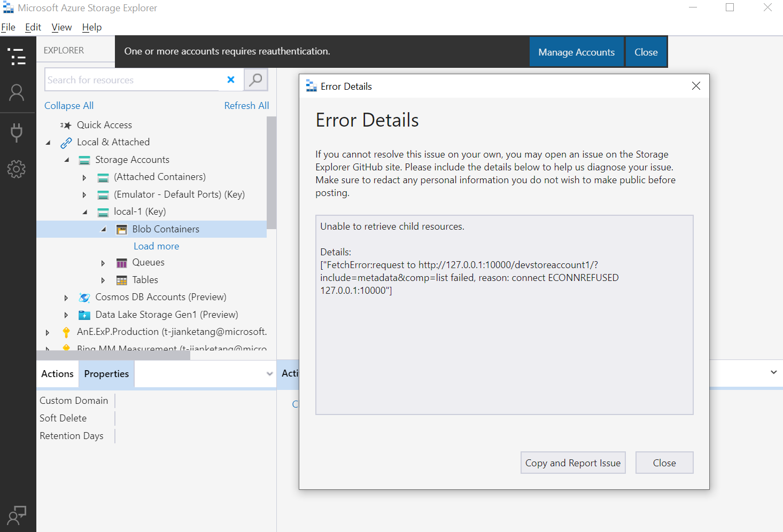783x532 pixels.
Task: Click inside the Search for resources field
Action: [x=134, y=79]
